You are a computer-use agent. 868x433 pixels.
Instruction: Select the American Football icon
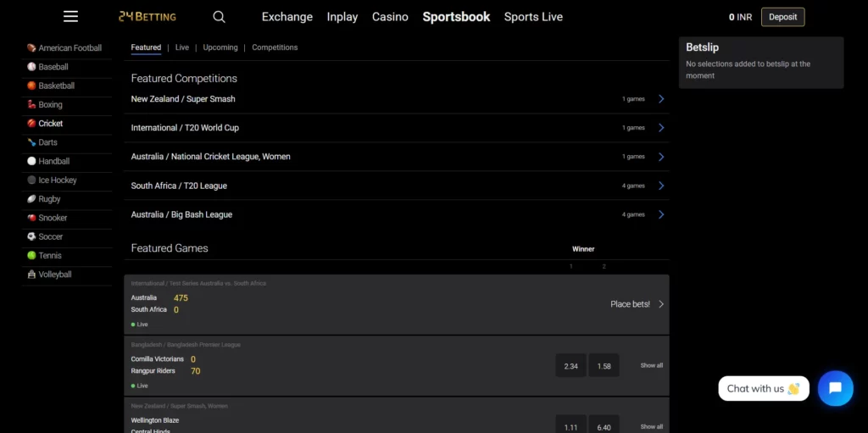coord(31,48)
